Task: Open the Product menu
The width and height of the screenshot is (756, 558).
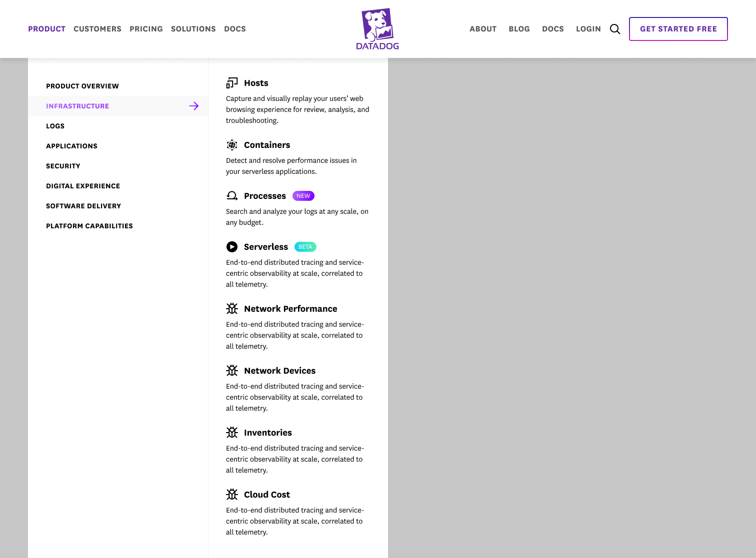Action: coord(47,29)
